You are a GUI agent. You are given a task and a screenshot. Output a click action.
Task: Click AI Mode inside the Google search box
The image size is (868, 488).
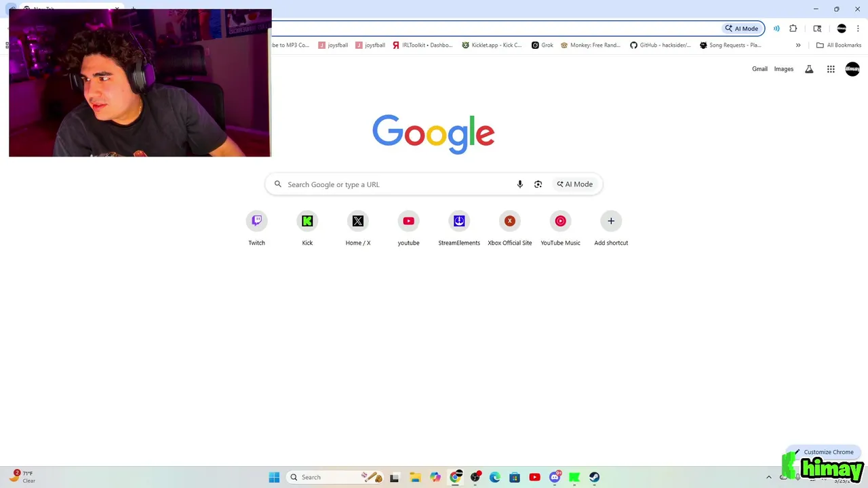[575, 184]
